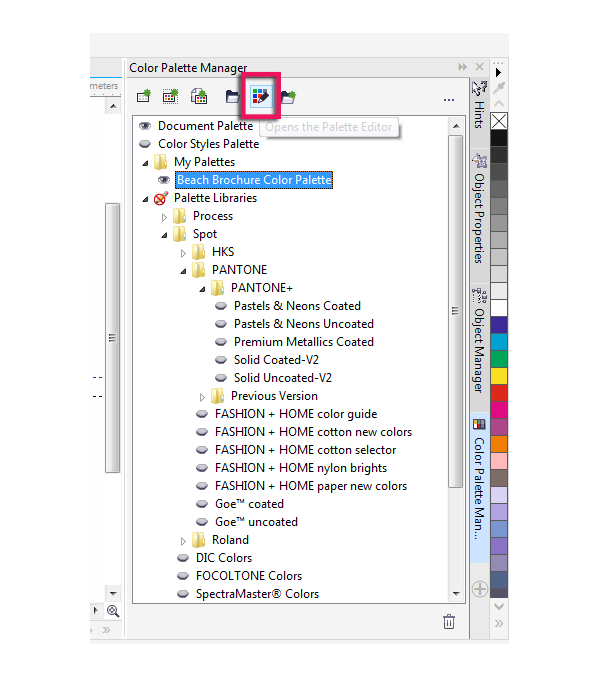Viewport: 600px width, 677px height.
Task: Click the palette list scroll-up arrow
Action: pos(456,126)
